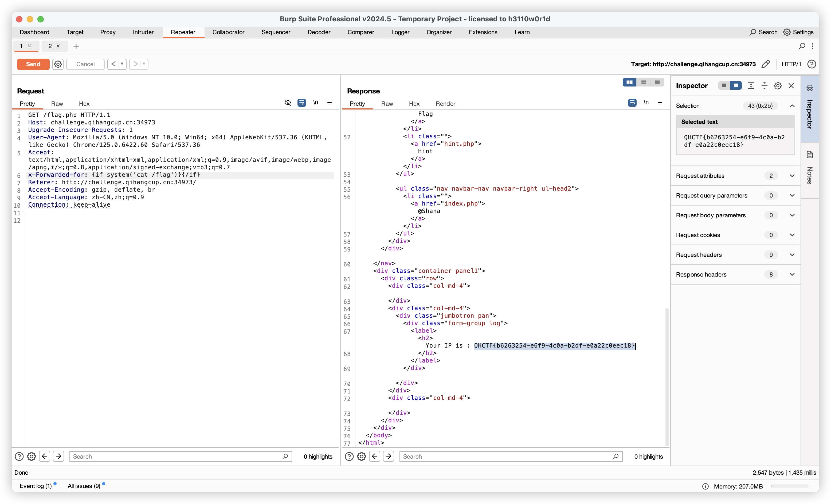Image resolution: width=831 pixels, height=504 pixels.
Task: Open Inspector settings gear icon
Action: (778, 86)
